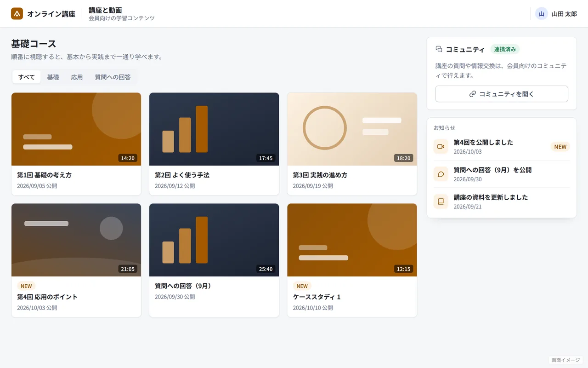Click the speech bubble icon for 質問への回答（9月）
This screenshot has height=368, width=588.
tap(441, 174)
